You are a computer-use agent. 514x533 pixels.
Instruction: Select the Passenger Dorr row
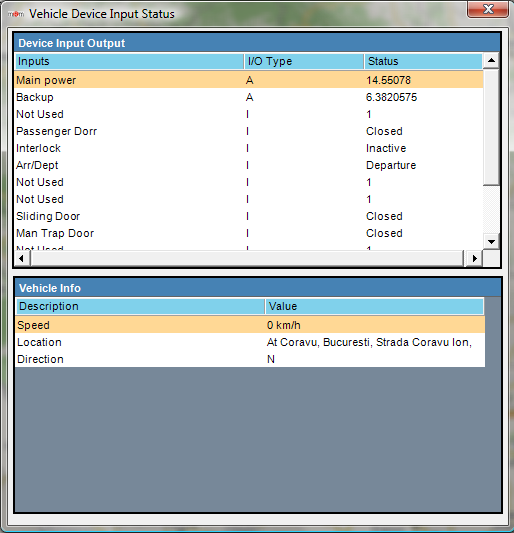click(249, 131)
